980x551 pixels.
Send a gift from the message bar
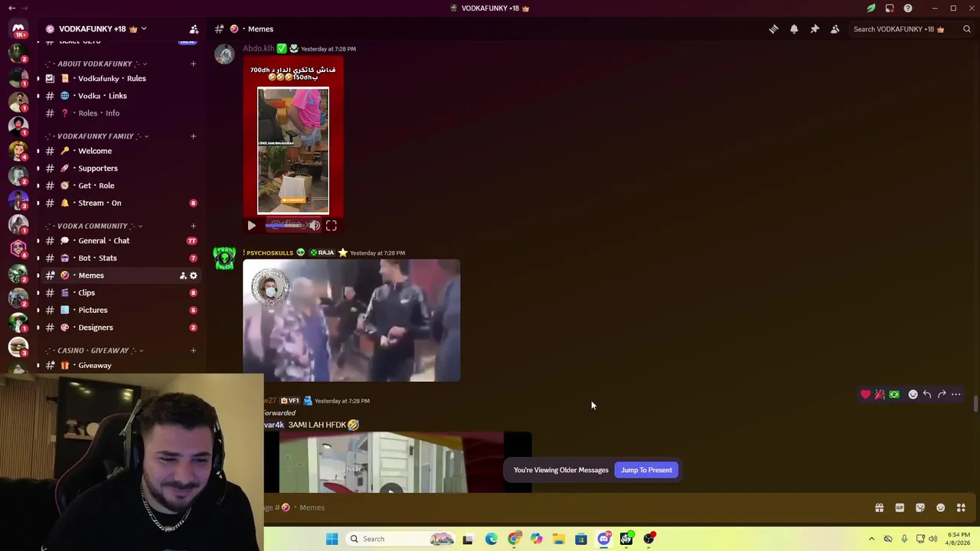(879, 507)
